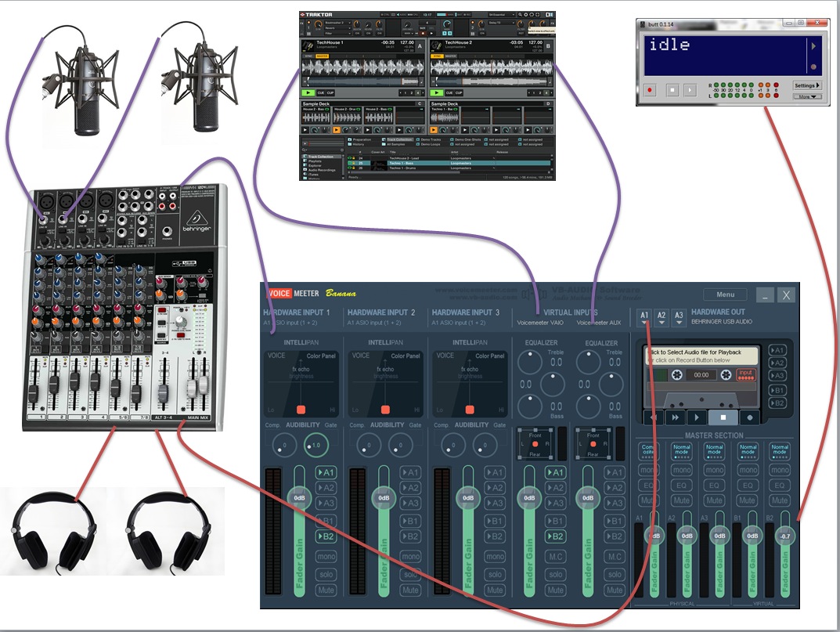Open the A3 hardware out dropdown
Viewport: 840px width, 632px height.
(679, 317)
